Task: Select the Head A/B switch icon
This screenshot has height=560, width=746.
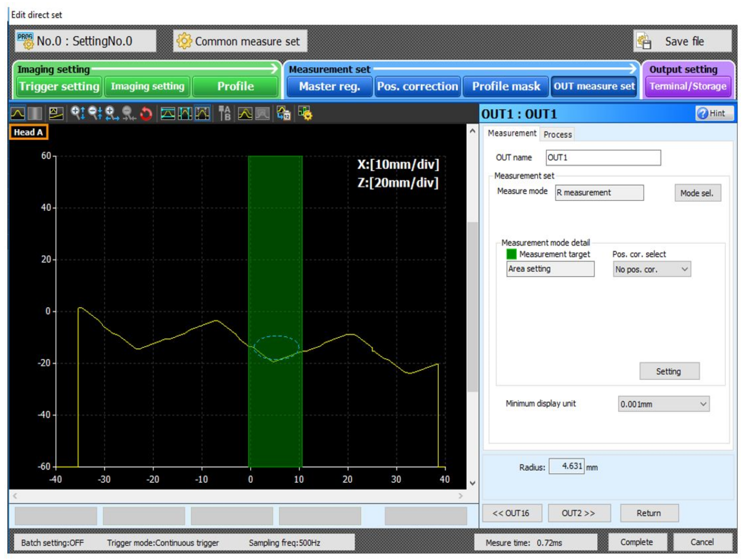Action: click(x=224, y=113)
